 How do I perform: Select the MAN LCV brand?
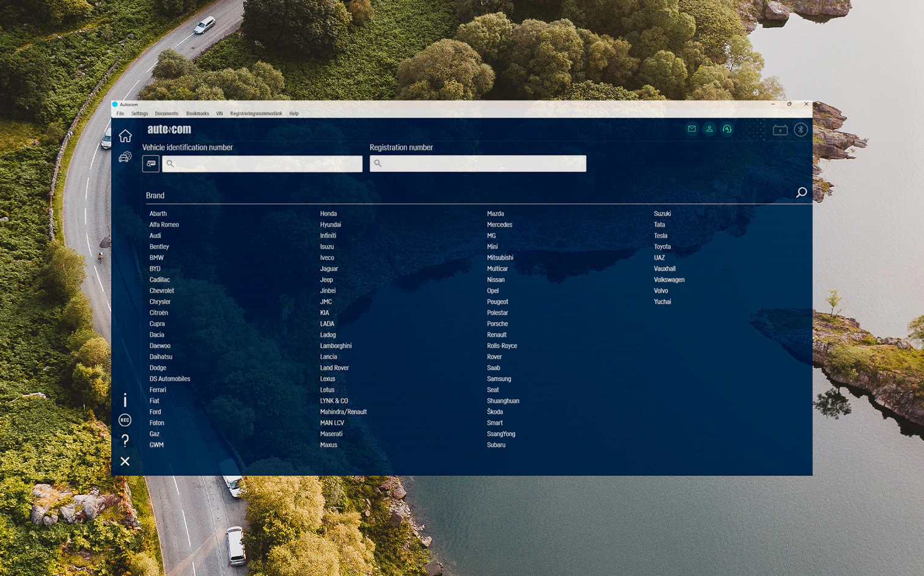(332, 423)
